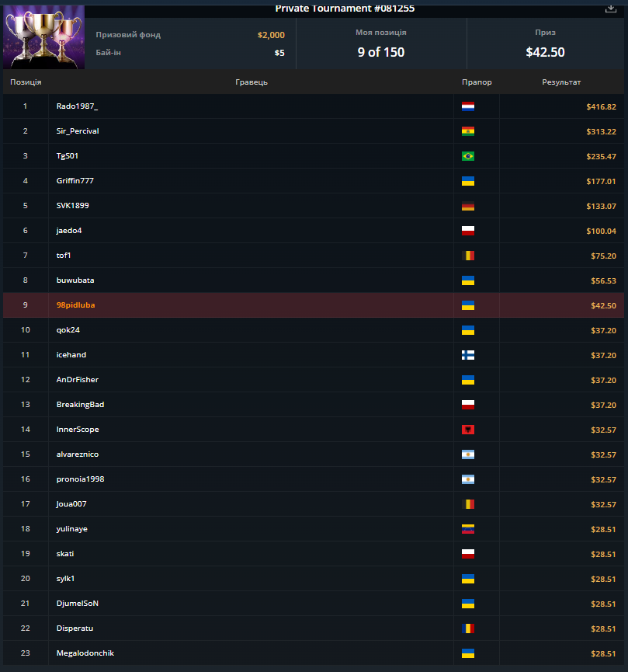Screen dimensions: 628x672
Task: Sort by the Позиція column header
Action: pos(26,82)
